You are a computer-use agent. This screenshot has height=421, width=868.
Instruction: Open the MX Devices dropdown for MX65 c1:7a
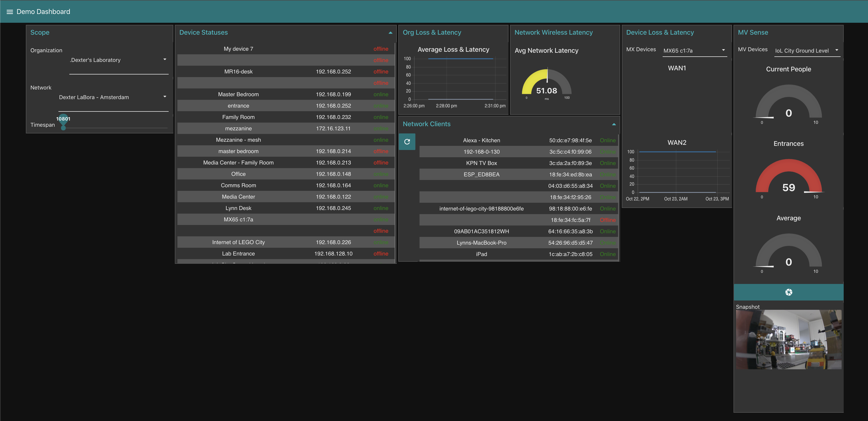click(x=723, y=50)
